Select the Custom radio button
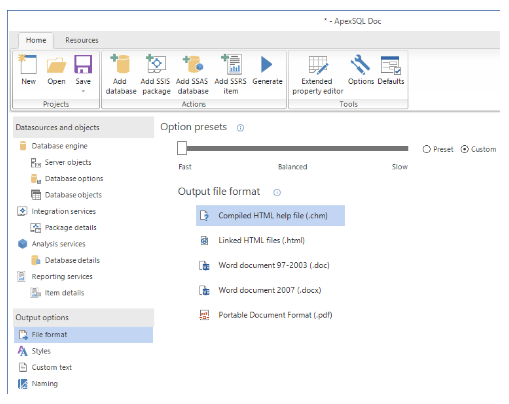The width and height of the screenshot is (509, 404). click(465, 149)
